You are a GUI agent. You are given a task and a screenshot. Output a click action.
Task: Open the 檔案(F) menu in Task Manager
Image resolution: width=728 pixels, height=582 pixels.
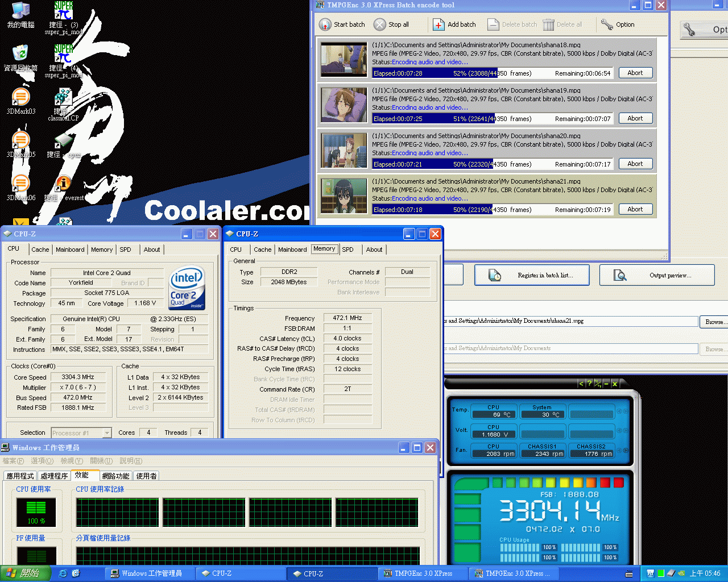coord(14,461)
